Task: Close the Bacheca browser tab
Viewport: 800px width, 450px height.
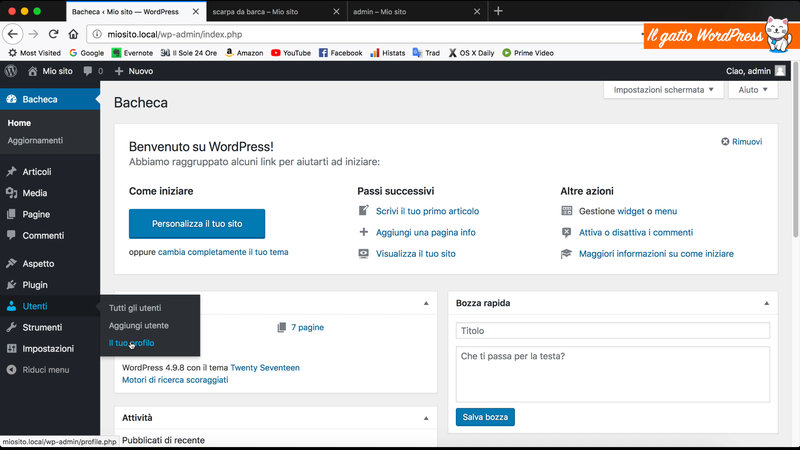Action: (x=195, y=11)
